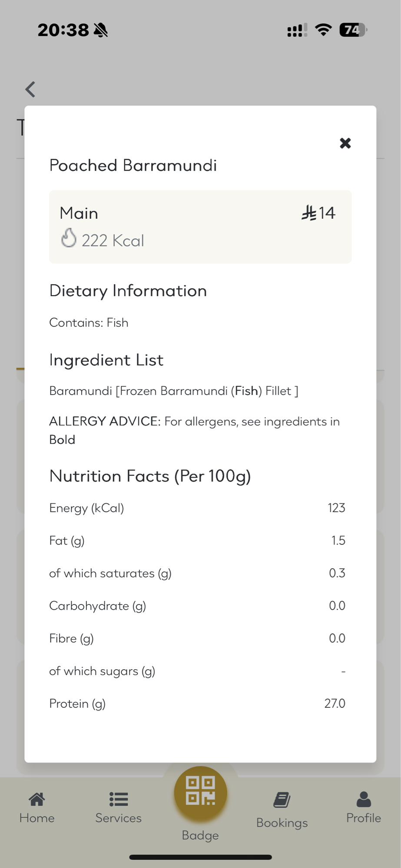The height and width of the screenshot is (868, 401).
Task: Tap the calorie flame icon
Action: click(x=69, y=238)
